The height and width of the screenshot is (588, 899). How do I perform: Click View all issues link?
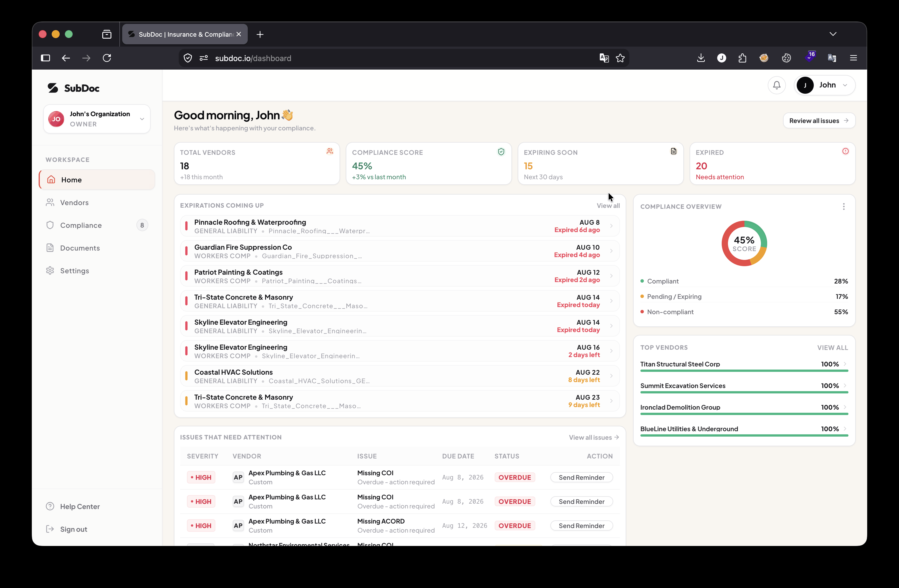pyautogui.click(x=594, y=437)
